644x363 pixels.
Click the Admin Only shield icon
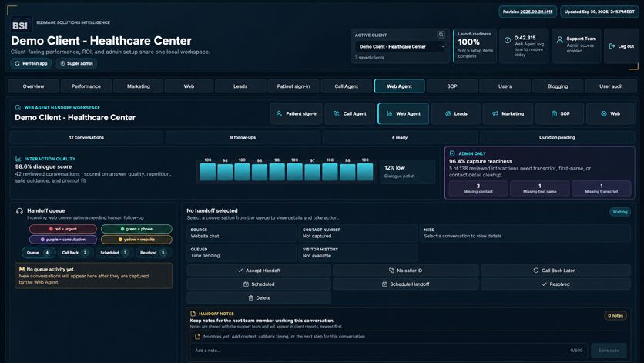click(452, 153)
